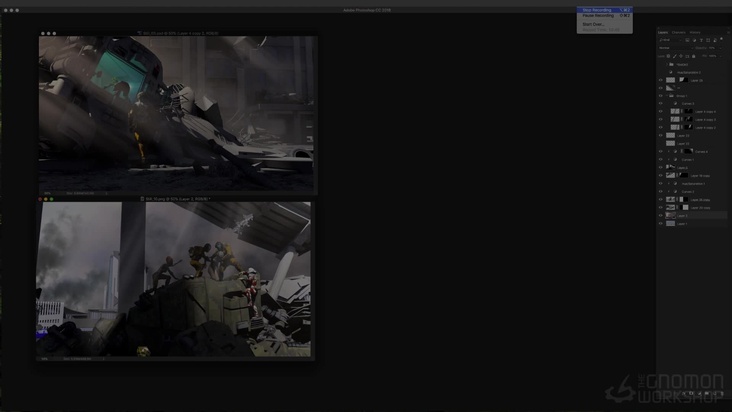Open the layer filter Kind dropdown

pos(670,40)
